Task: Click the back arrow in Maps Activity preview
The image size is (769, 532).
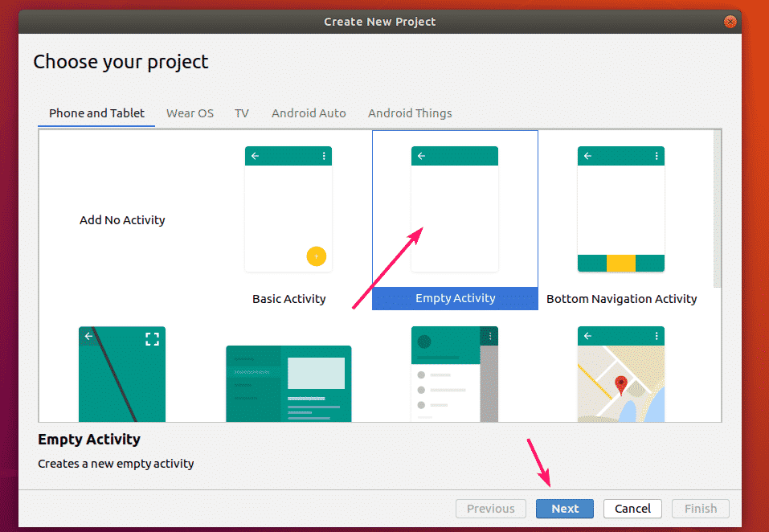Action: pos(587,336)
